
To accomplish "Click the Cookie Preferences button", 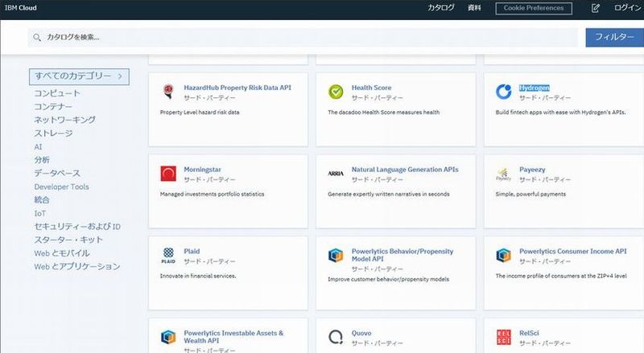I will tap(534, 8).
